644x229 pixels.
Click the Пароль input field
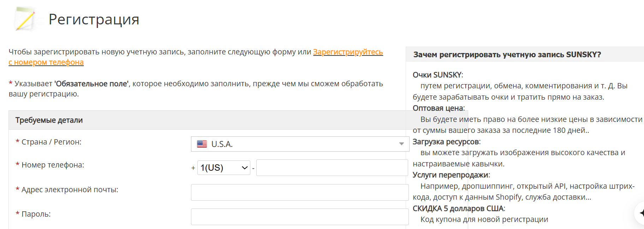click(x=300, y=217)
